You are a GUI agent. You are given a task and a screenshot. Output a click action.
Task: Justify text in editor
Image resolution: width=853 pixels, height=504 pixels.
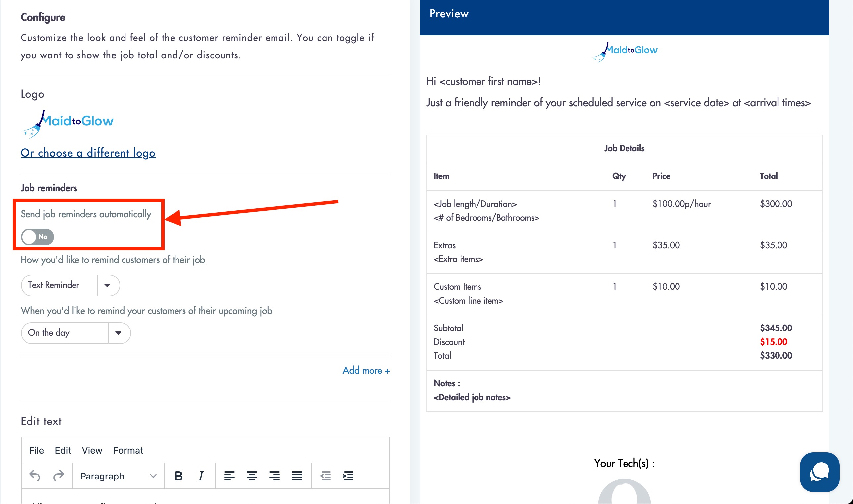[297, 476]
